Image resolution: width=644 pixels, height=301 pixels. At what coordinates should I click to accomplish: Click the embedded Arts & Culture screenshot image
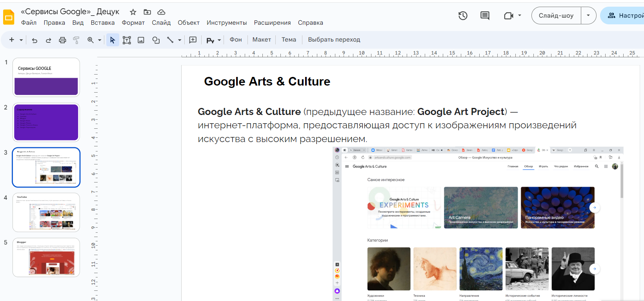[x=478, y=224]
